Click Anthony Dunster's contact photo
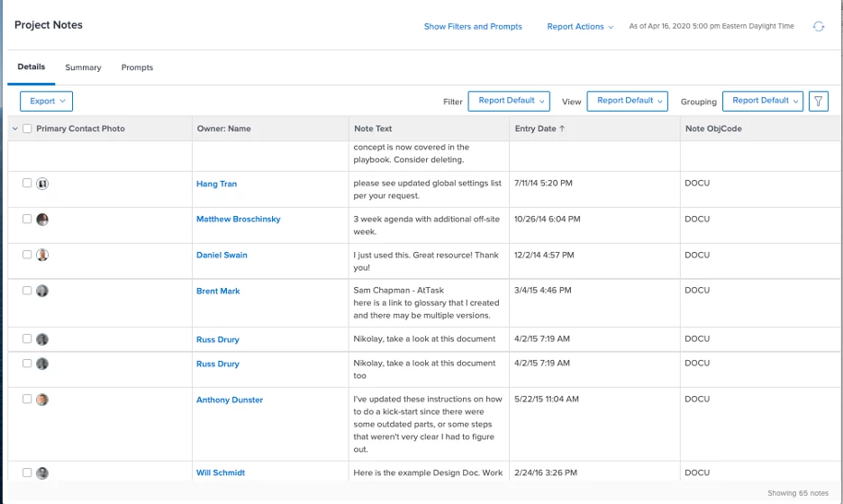843x504 pixels. [x=42, y=400]
